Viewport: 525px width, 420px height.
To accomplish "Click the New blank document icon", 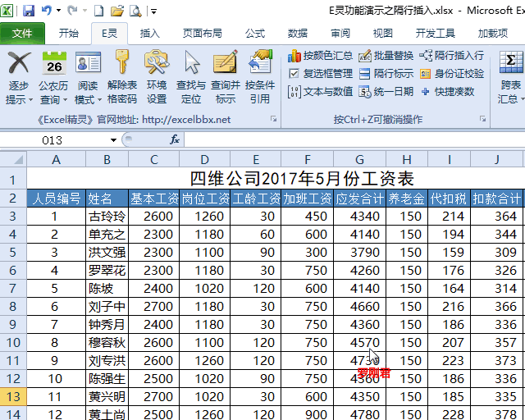I will 98,11.
